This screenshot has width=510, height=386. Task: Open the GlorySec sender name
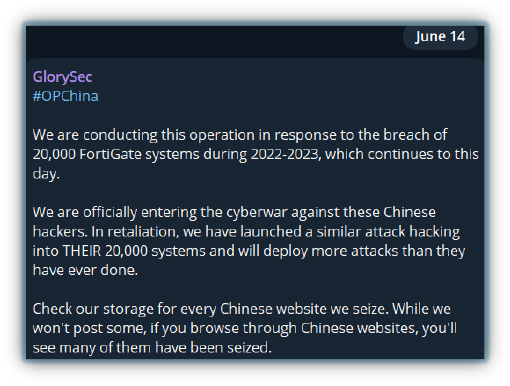[62, 77]
